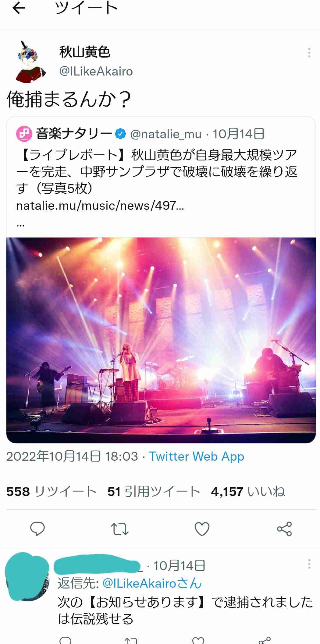Tap the verified badge beside 音楽ナタリー

(121, 134)
